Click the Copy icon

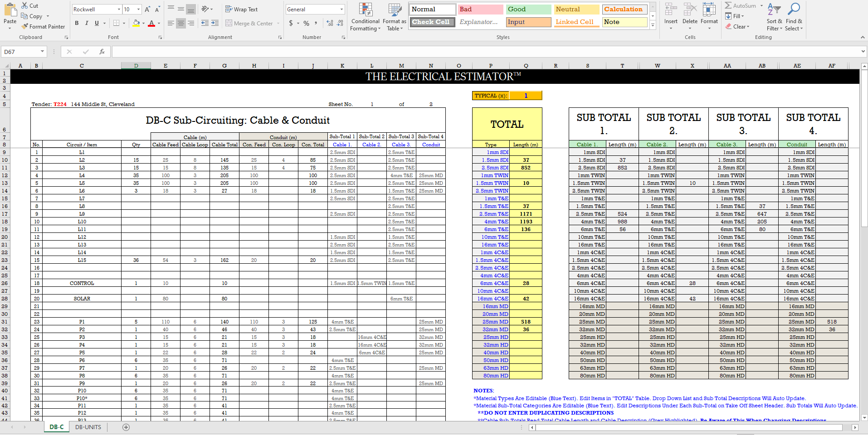pos(24,16)
